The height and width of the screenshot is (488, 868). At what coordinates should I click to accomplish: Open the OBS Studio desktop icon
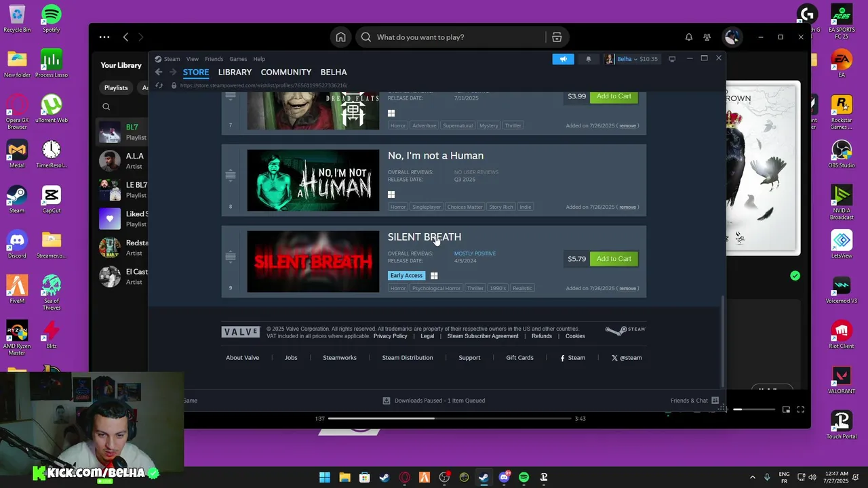[x=842, y=155]
